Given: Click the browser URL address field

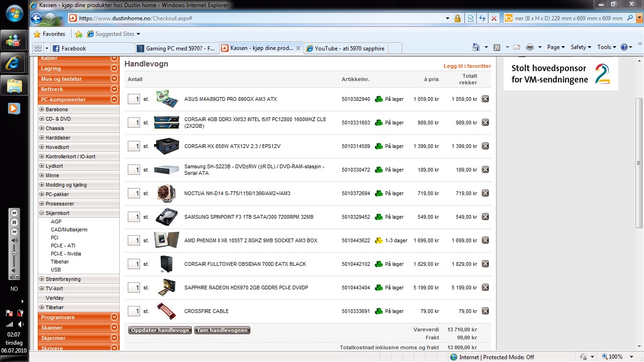Looking at the screenshot, I should 259,18.
